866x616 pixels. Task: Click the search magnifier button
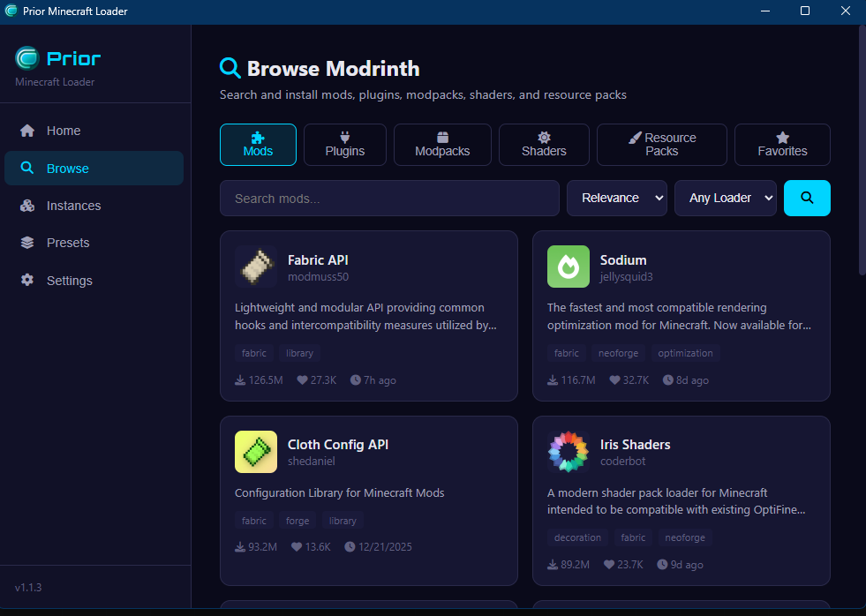[x=806, y=198]
